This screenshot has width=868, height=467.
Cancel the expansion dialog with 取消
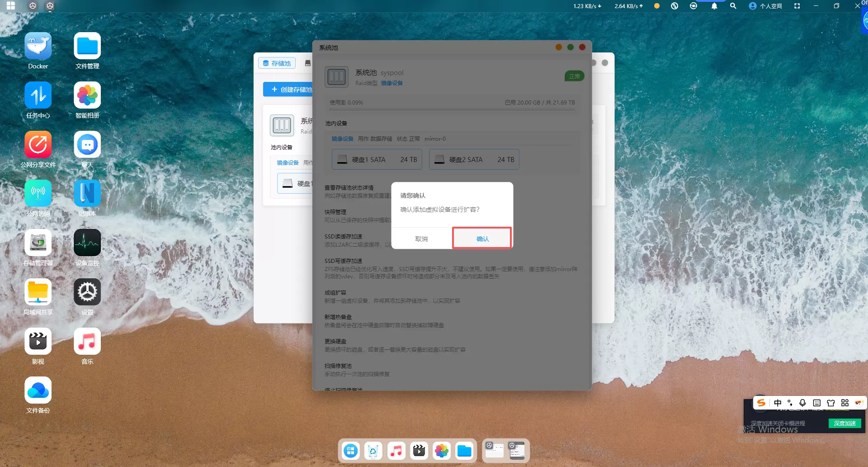(421, 238)
